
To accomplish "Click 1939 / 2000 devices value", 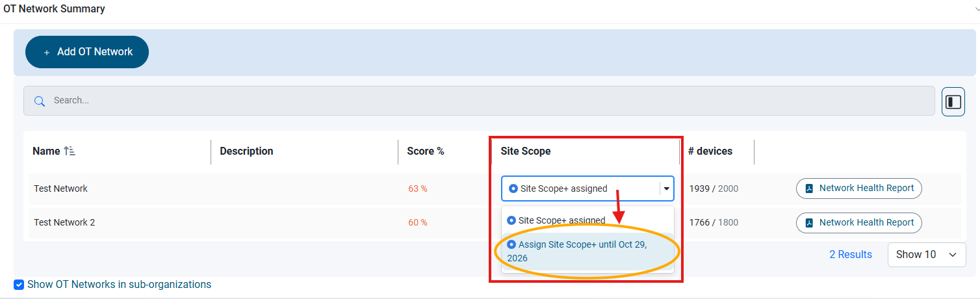I will 714,188.
